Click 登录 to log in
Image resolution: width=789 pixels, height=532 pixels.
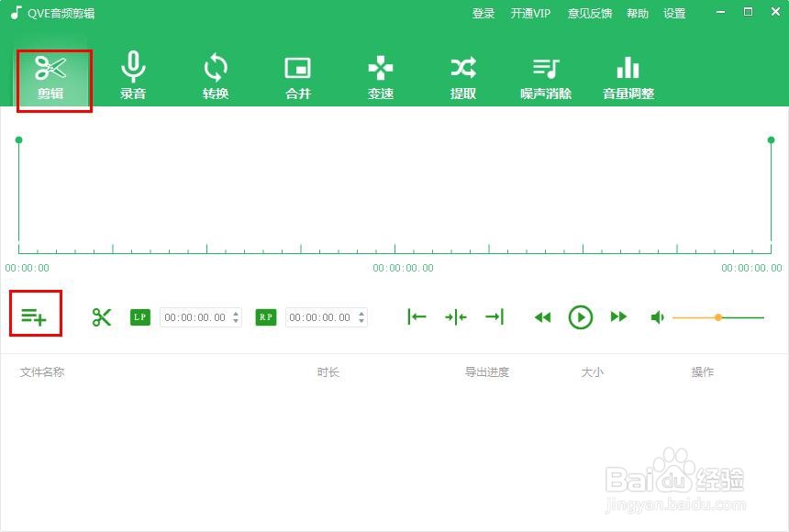(483, 14)
